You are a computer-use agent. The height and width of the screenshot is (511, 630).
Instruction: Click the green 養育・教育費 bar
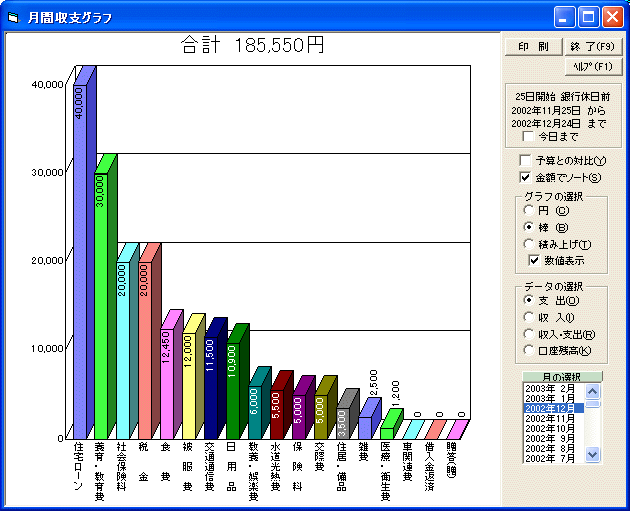click(x=100, y=300)
